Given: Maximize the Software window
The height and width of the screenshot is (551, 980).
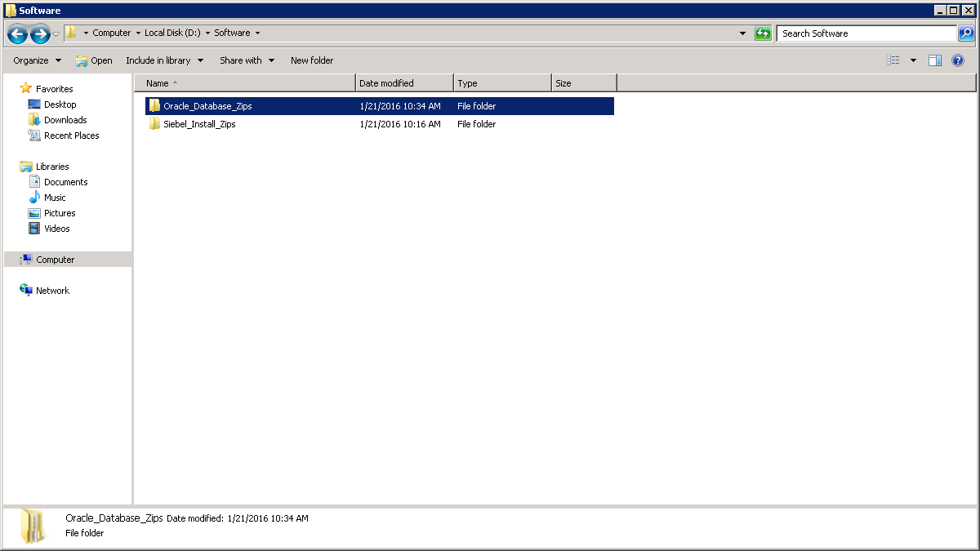Looking at the screenshot, I should 953,11.
